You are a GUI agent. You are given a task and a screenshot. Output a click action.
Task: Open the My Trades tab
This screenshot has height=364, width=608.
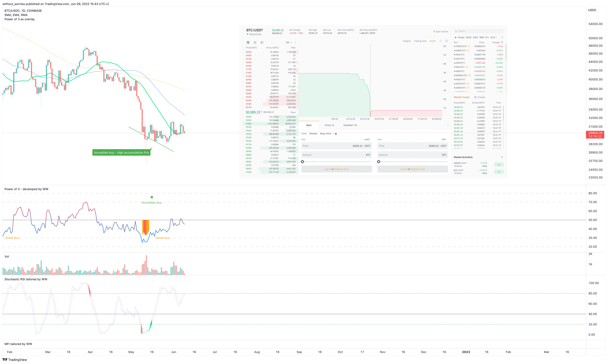point(480,97)
